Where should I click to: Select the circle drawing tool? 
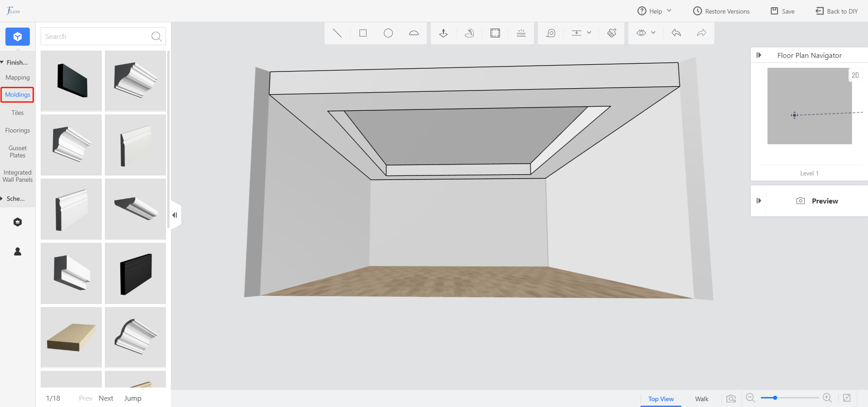tap(388, 33)
